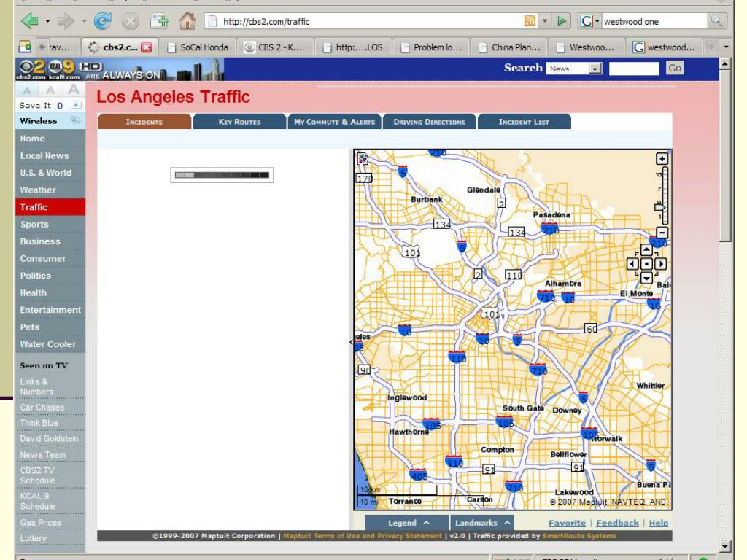Switch to the Problem lo... tab
This screenshot has width=747, height=560.
coord(431,47)
